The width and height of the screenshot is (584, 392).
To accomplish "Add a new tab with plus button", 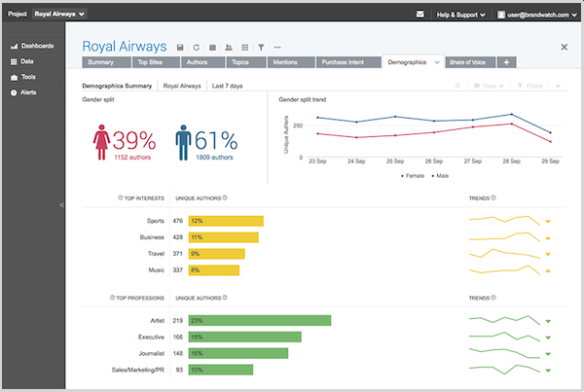I will pyautogui.click(x=506, y=62).
